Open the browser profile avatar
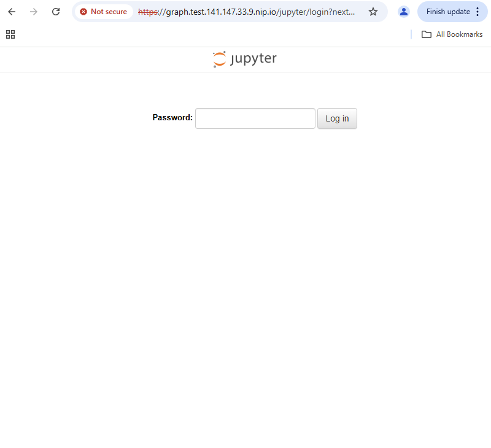The image size is (491, 448). [x=403, y=12]
